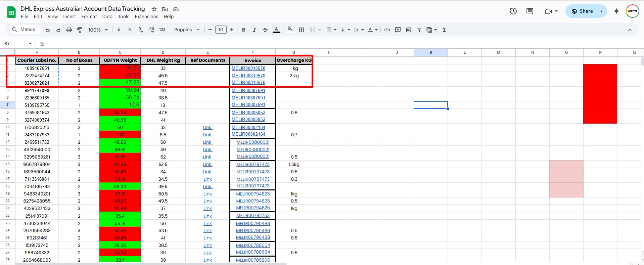644x265 pixels.
Task: Format as percent using % icon
Action: (x=130, y=30)
